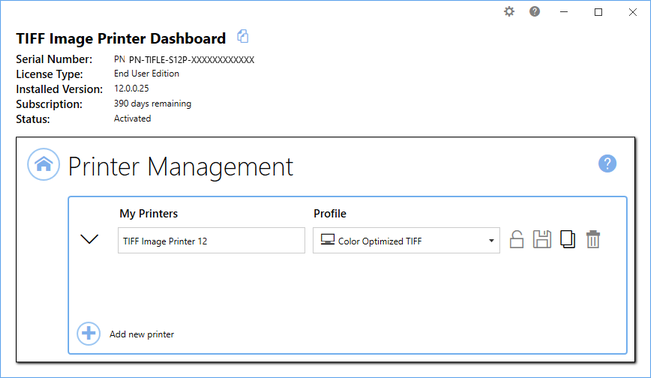Click the Activated status text
The width and height of the screenshot is (651, 378).
point(132,119)
